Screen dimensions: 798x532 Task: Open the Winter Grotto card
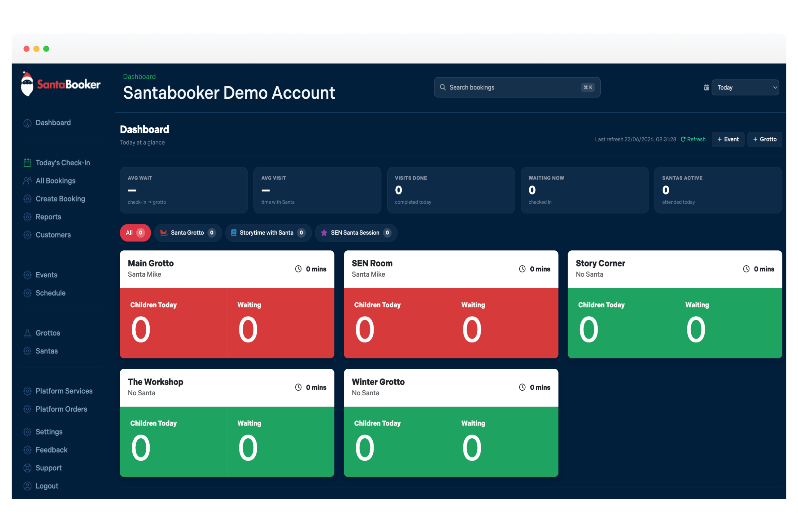(451, 423)
